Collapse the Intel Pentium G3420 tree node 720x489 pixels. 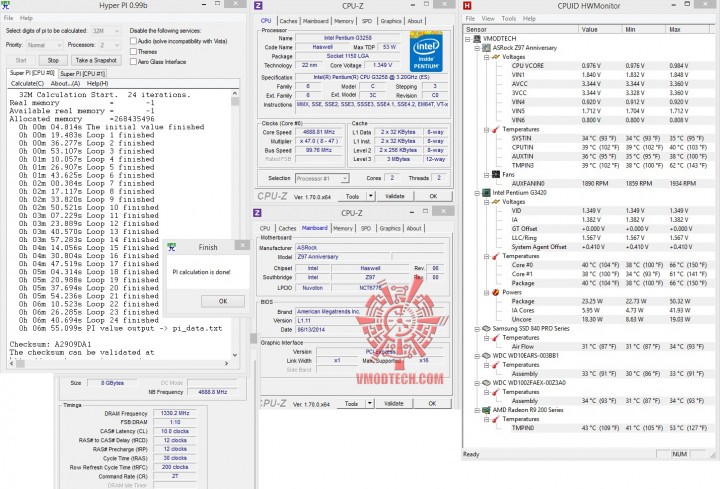(x=477, y=192)
